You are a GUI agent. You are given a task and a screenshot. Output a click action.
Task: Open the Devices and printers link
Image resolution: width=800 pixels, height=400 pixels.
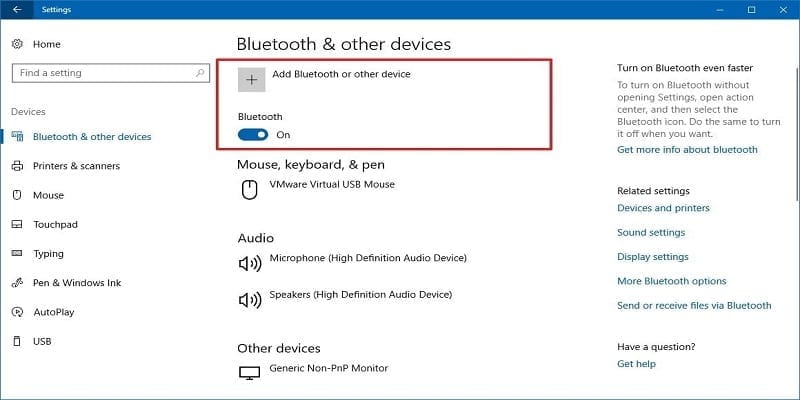point(663,208)
